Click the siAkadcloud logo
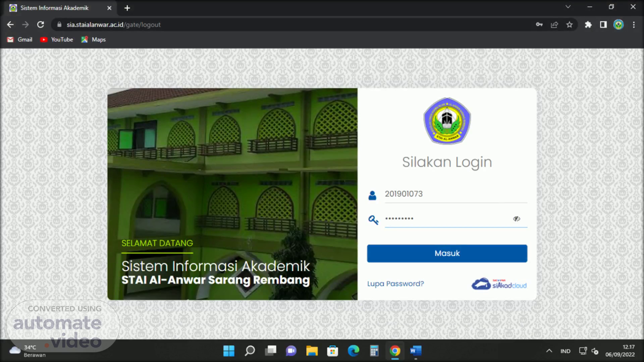 click(499, 284)
